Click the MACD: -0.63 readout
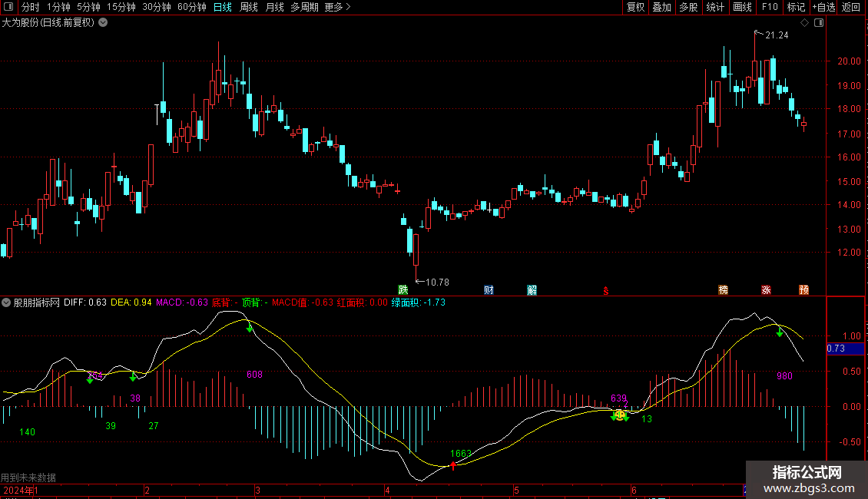 click(182, 302)
